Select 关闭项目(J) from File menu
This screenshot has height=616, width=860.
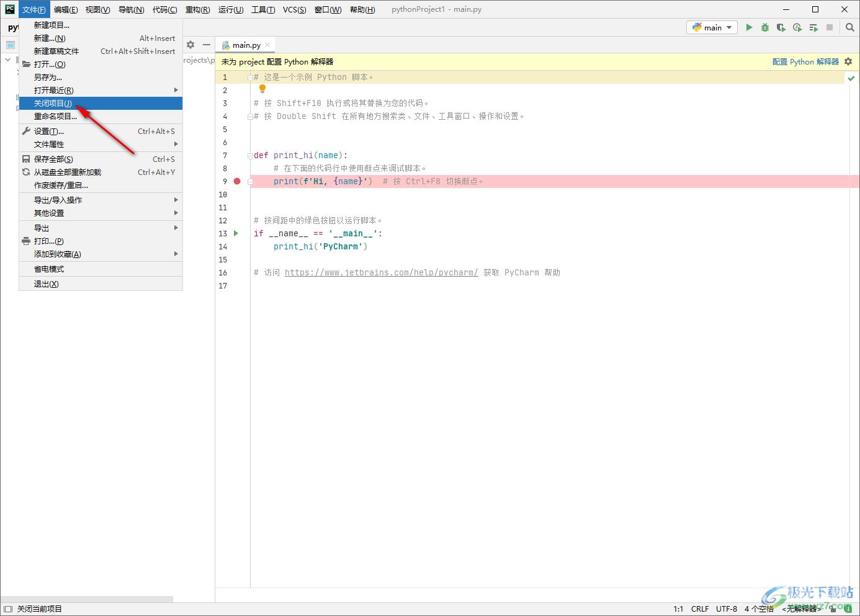pos(101,103)
